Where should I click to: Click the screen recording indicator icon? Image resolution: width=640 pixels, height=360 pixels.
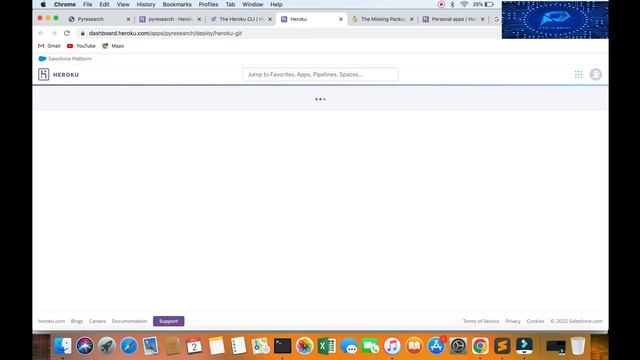[x=441, y=4]
